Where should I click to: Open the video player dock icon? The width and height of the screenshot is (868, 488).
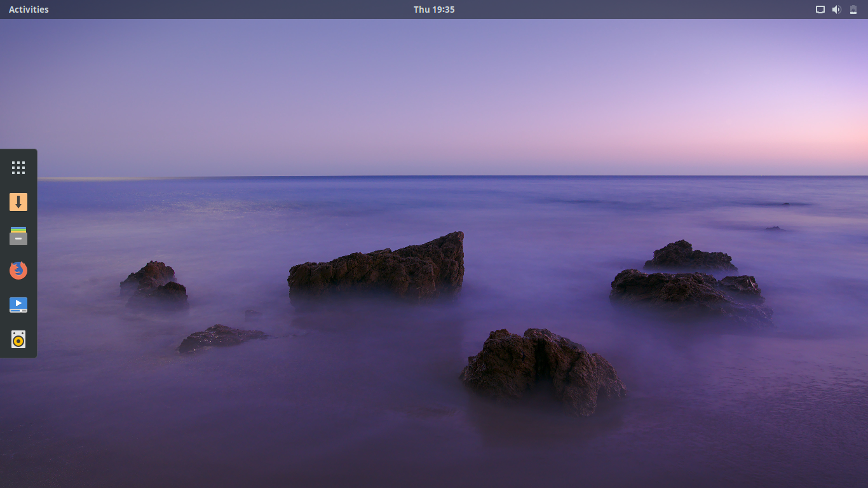click(x=18, y=305)
